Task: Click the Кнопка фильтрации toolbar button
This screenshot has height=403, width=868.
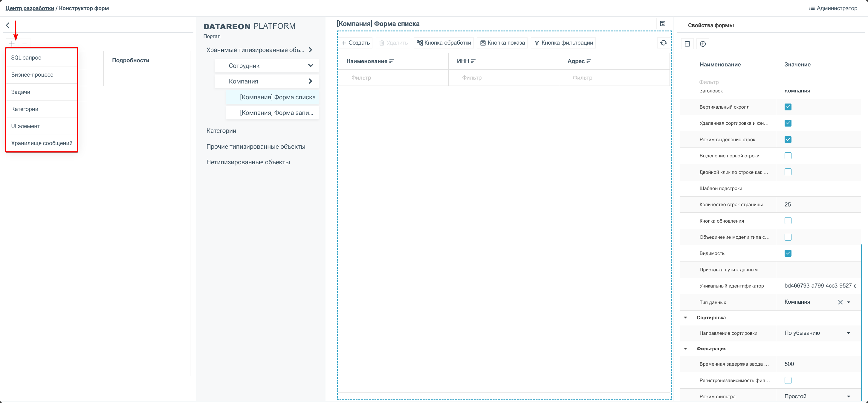Action: click(563, 43)
